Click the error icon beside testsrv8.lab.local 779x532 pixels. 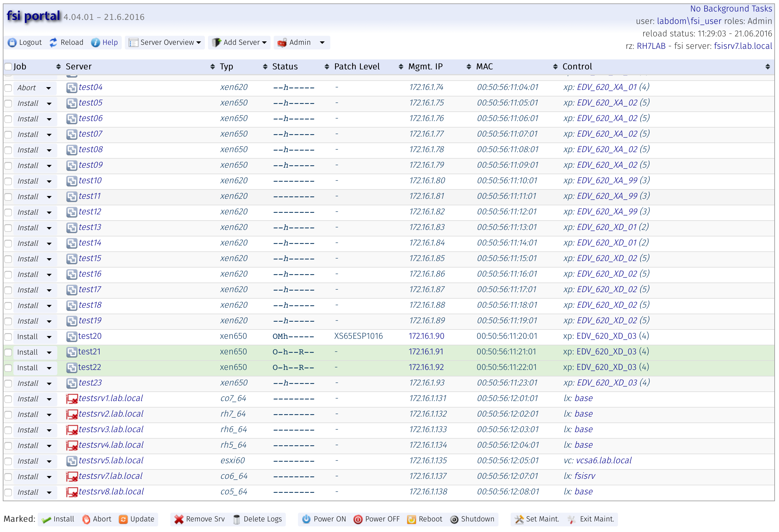point(72,492)
